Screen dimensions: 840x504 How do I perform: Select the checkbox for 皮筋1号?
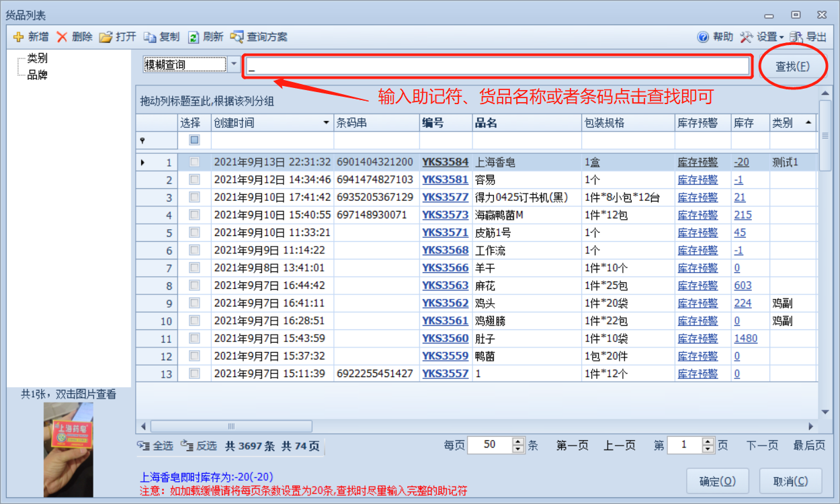point(194,233)
